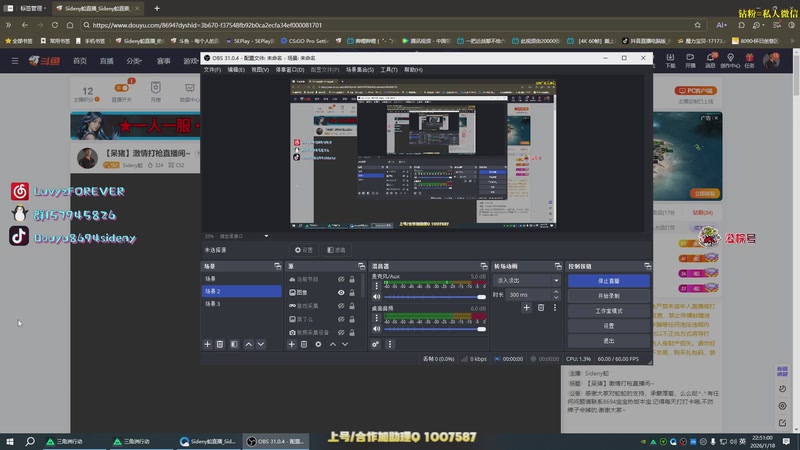800x450 pixels.
Task: Toggle lock on the 游戏采集 source
Action: (352, 306)
